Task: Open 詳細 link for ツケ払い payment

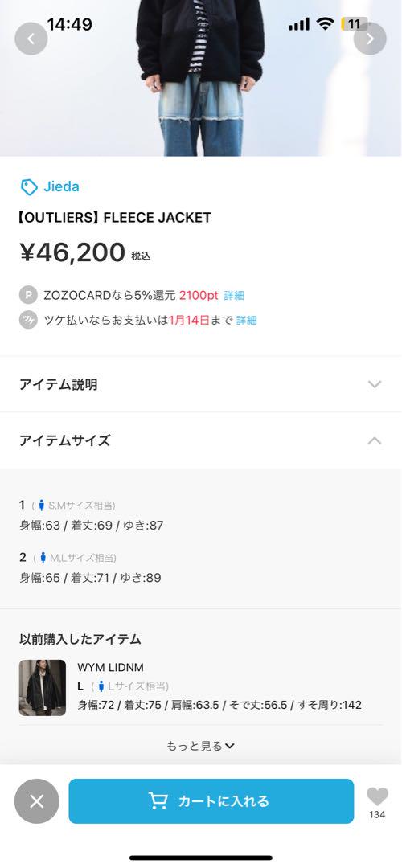Action: coord(246,320)
